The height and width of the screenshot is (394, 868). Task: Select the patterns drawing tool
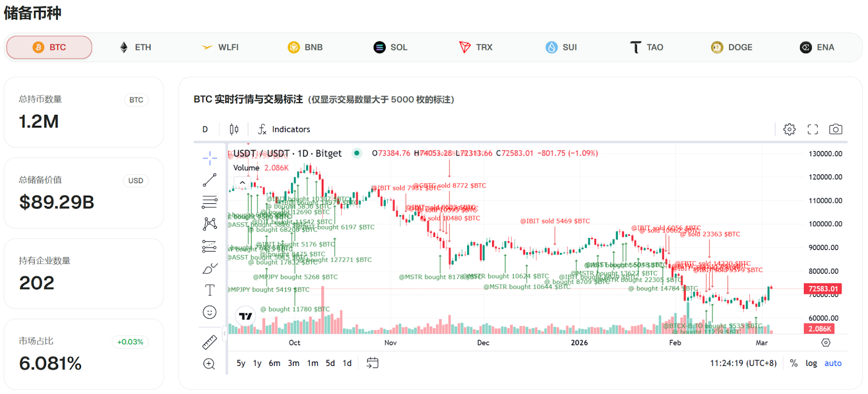click(x=209, y=224)
